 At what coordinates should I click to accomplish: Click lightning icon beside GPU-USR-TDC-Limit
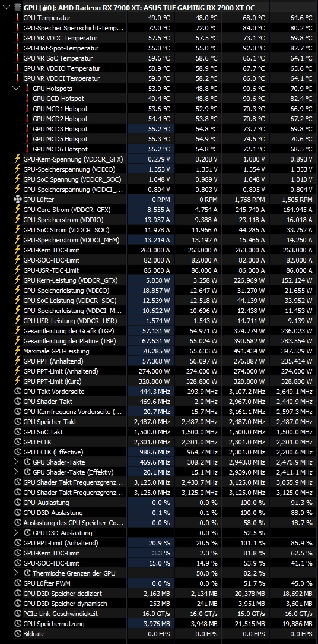18,270
